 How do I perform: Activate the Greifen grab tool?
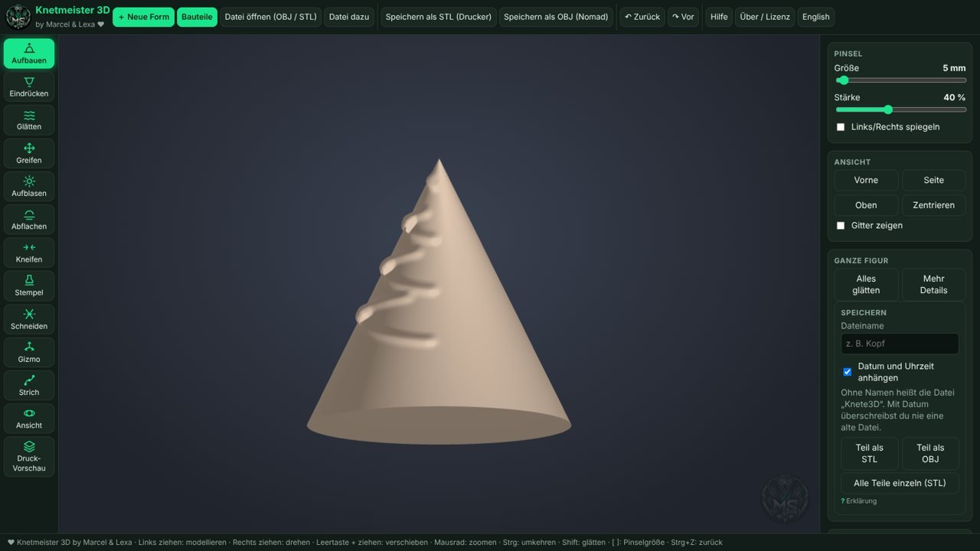pyautogui.click(x=29, y=153)
